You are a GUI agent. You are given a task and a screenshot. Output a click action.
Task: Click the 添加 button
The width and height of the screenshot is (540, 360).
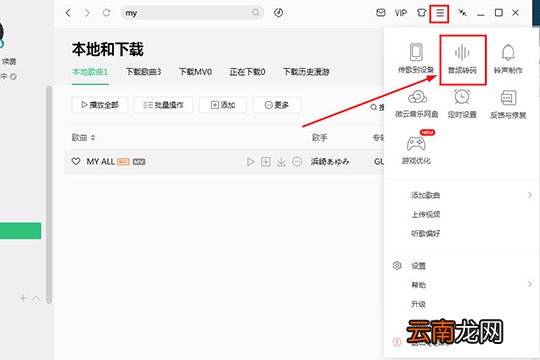point(223,105)
